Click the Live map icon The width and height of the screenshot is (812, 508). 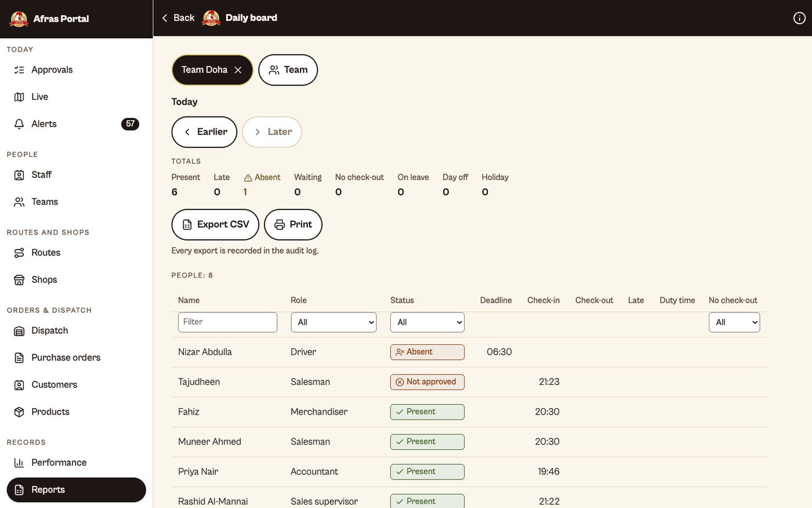coord(19,97)
